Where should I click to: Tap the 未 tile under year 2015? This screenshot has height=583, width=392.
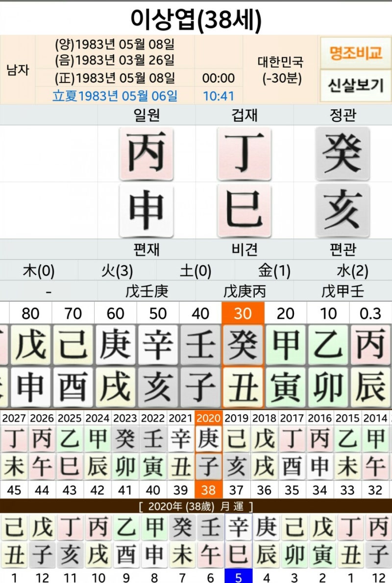347,466
